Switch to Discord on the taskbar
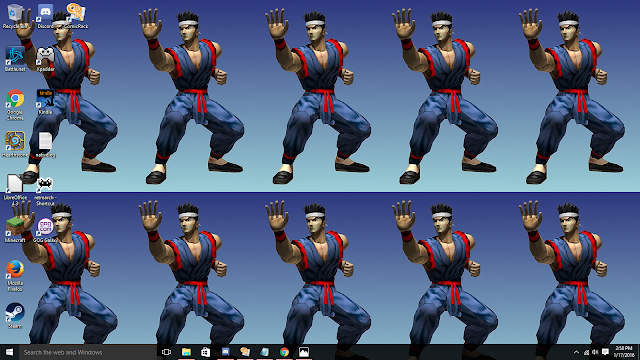The width and height of the screenshot is (640, 360). click(x=225, y=352)
